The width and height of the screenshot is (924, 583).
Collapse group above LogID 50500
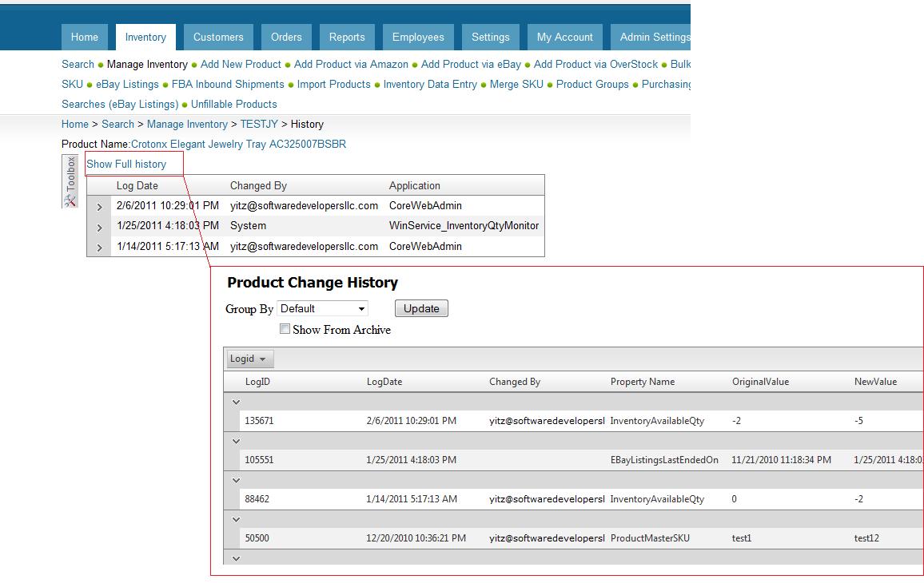pos(237,519)
